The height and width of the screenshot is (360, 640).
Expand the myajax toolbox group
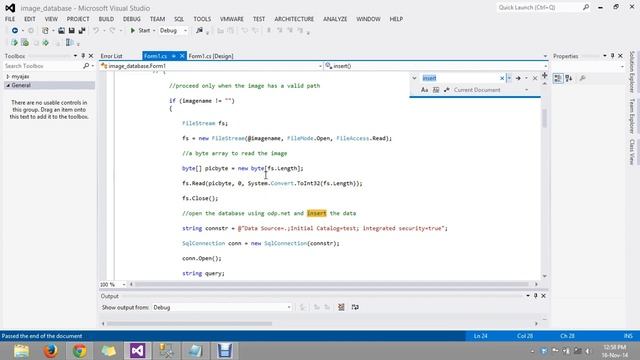pyautogui.click(x=8, y=76)
